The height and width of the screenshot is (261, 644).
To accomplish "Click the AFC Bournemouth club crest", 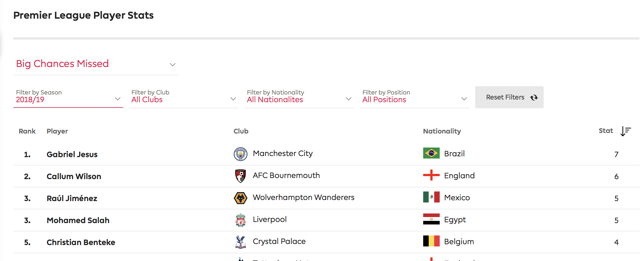I will point(240,176).
